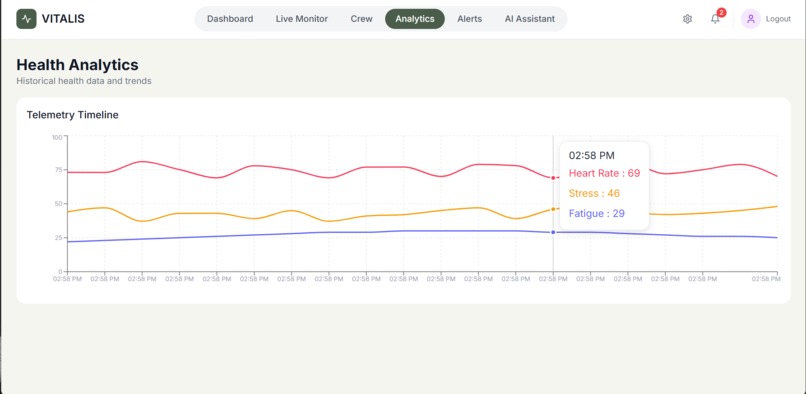Open notifications bell with 2 badge

pyautogui.click(x=716, y=19)
